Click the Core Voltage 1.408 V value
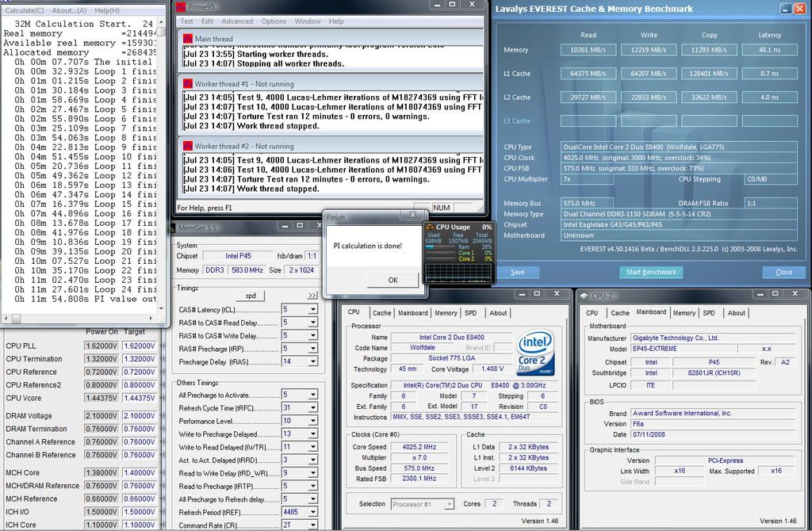This screenshot has height=531, width=812. 492,369
